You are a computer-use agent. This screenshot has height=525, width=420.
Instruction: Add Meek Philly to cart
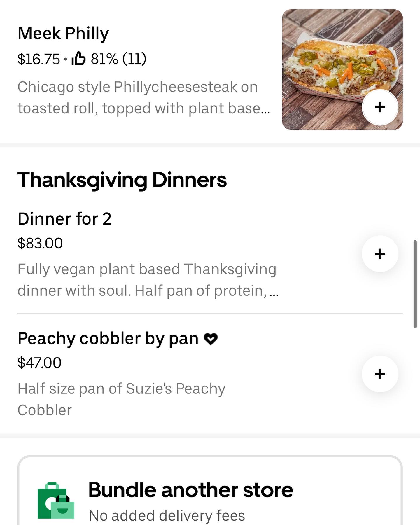380,107
